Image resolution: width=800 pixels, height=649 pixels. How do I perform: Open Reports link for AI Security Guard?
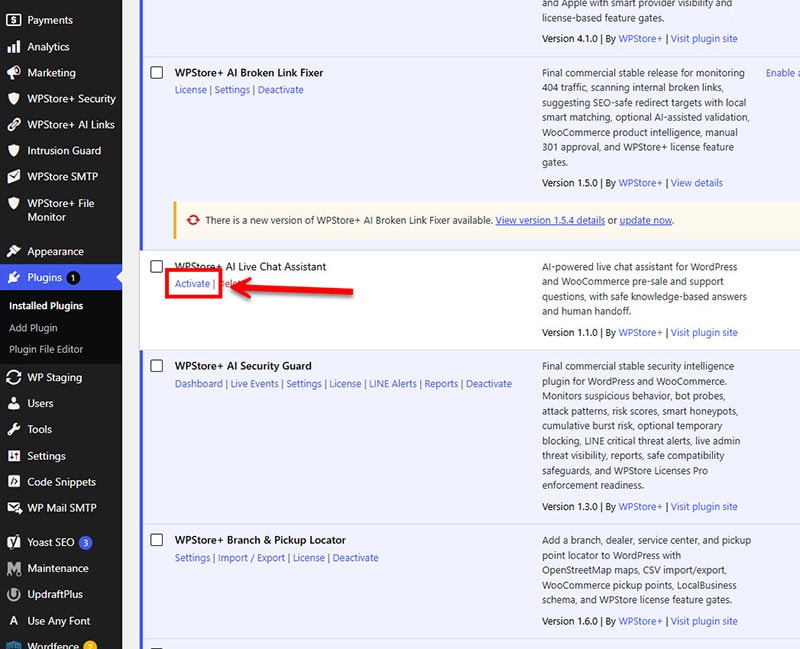point(441,384)
